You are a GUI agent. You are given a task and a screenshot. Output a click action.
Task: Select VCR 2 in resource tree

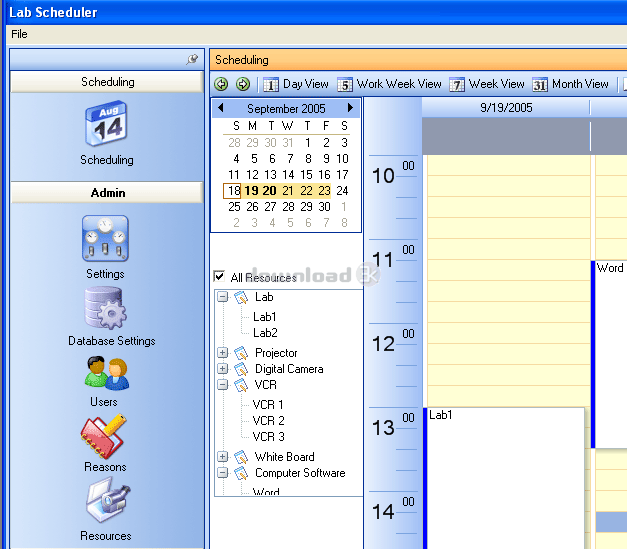coord(268,421)
